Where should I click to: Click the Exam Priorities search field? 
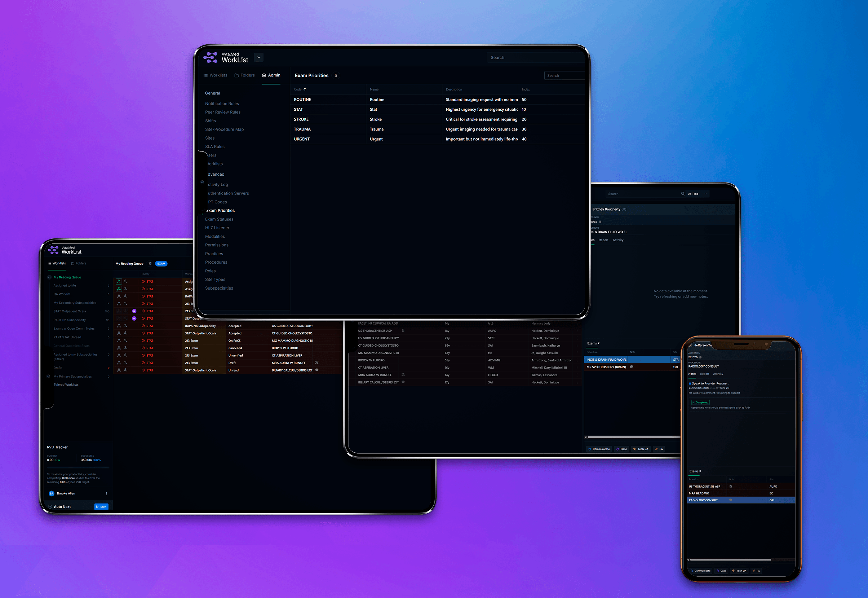point(565,76)
